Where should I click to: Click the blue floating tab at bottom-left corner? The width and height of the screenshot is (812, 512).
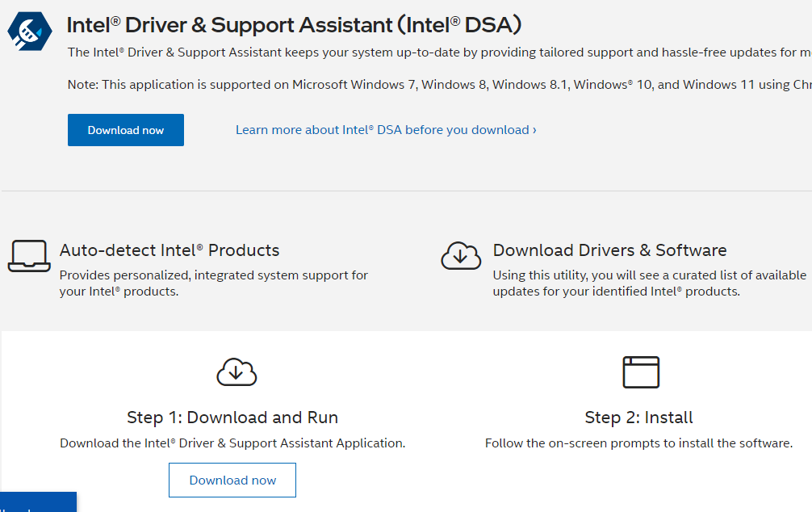click(x=38, y=502)
